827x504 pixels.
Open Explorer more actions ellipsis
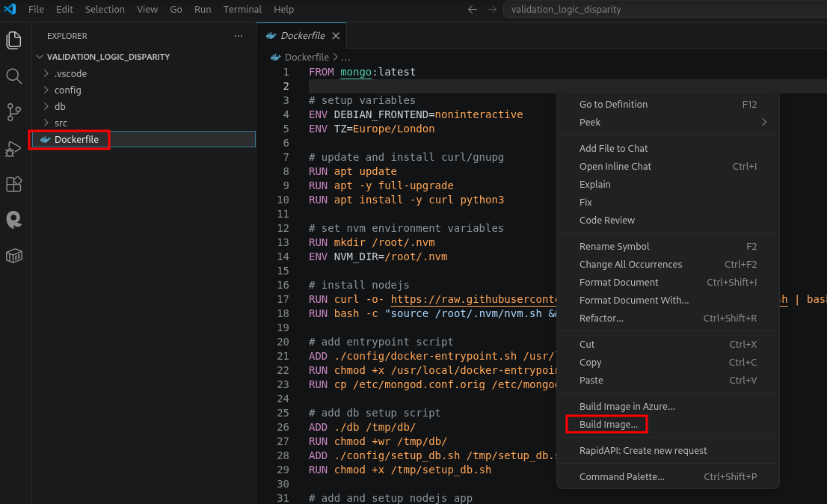pyautogui.click(x=239, y=36)
